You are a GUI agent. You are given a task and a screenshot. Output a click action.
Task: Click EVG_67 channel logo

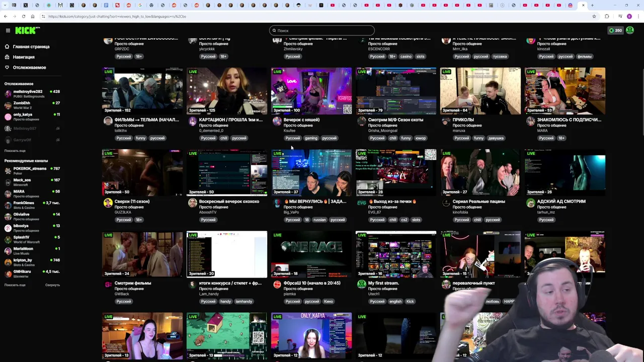coord(361,203)
